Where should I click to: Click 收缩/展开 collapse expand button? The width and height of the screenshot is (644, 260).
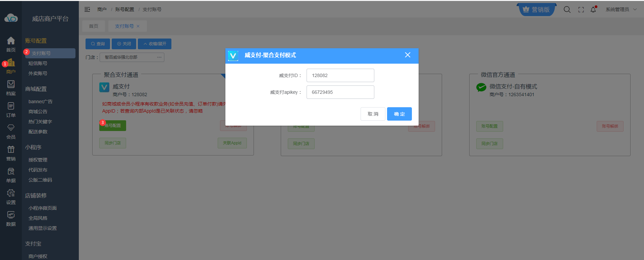(x=155, y=44)
